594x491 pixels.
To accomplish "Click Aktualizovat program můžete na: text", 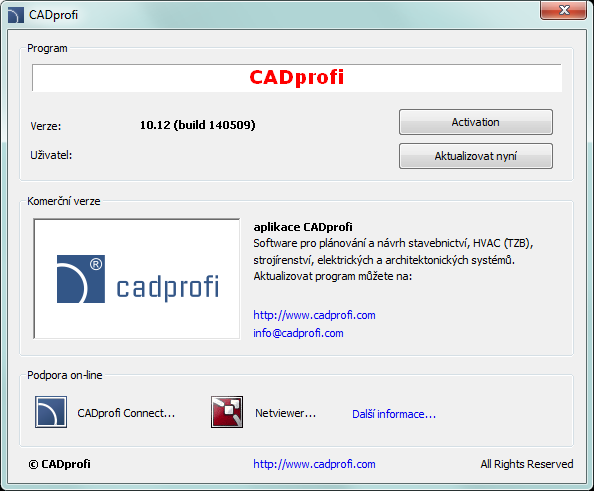I will point(333,276).
